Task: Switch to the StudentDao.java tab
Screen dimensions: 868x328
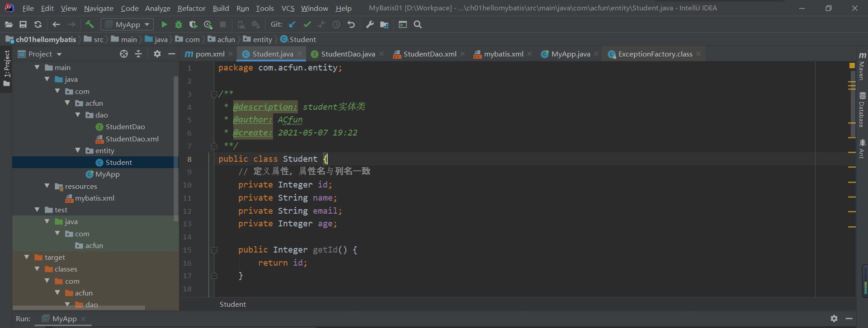Action: 348,54
